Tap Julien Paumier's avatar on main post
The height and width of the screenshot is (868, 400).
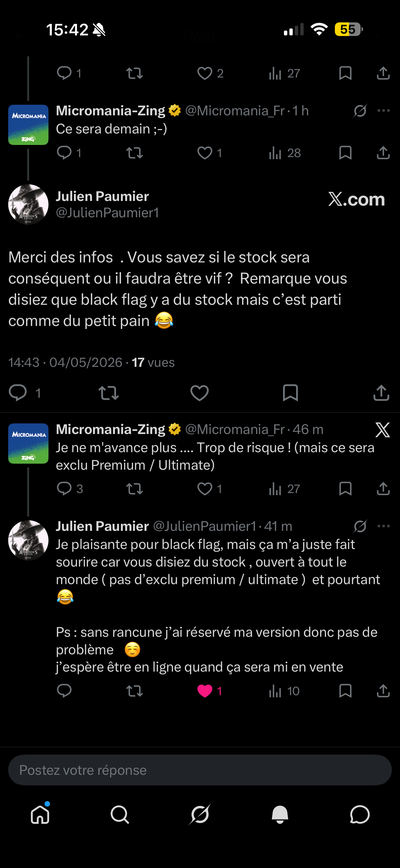tap(28, 204)
